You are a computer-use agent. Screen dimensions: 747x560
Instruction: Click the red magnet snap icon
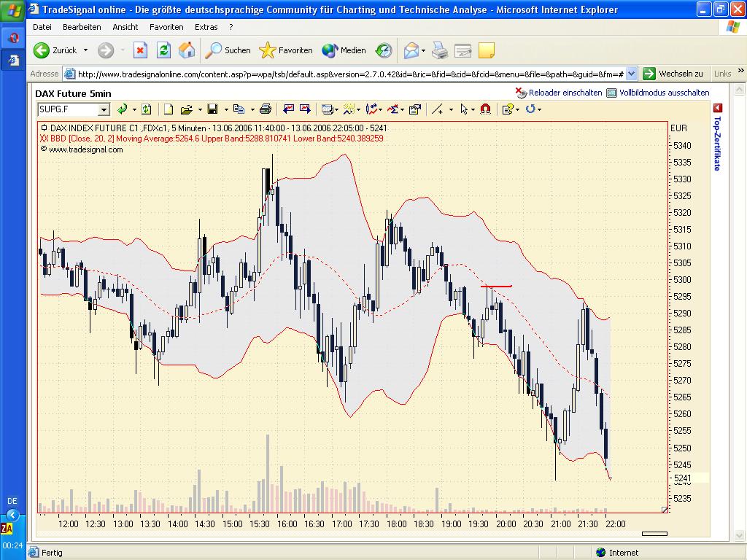[485, 109]
